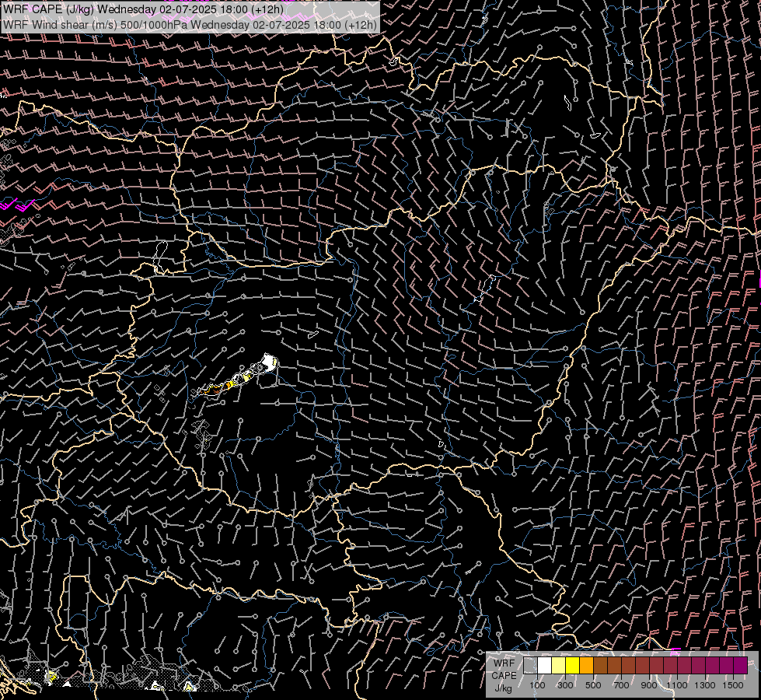The image size is (761, 700).
Task: Select the rightmost purple legend swatch
Action: (x=741, y=666)
